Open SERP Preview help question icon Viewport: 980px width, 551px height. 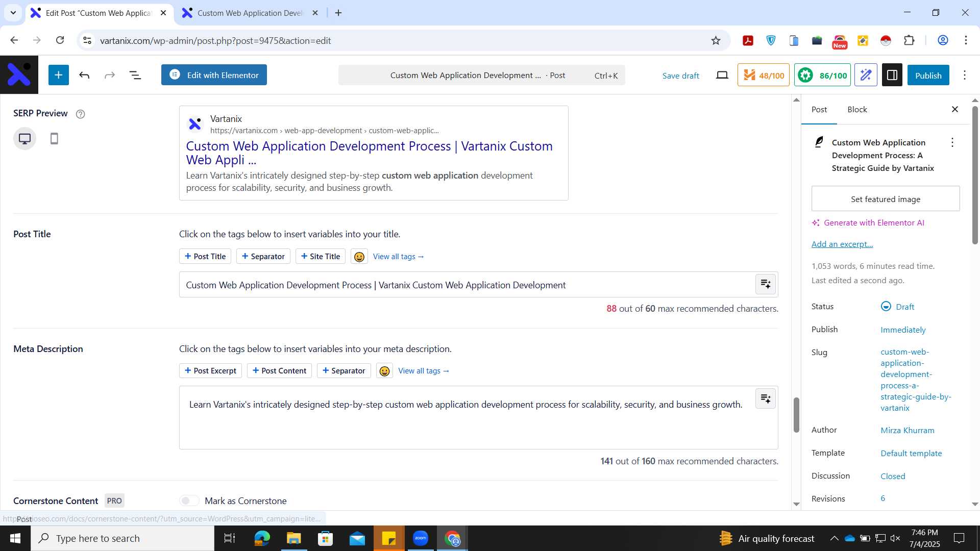(80, 114)
